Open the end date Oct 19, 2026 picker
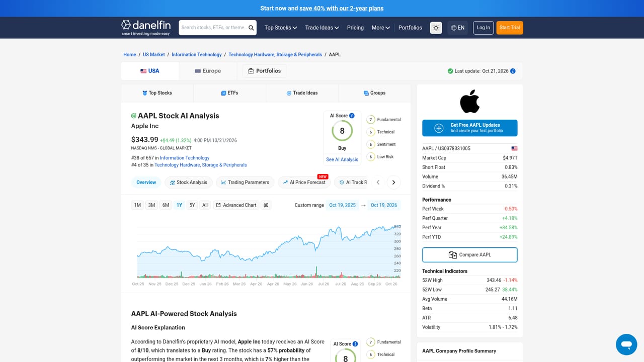Image resolution: width=644 pixels, height=362 pixels. click(384, 205)
